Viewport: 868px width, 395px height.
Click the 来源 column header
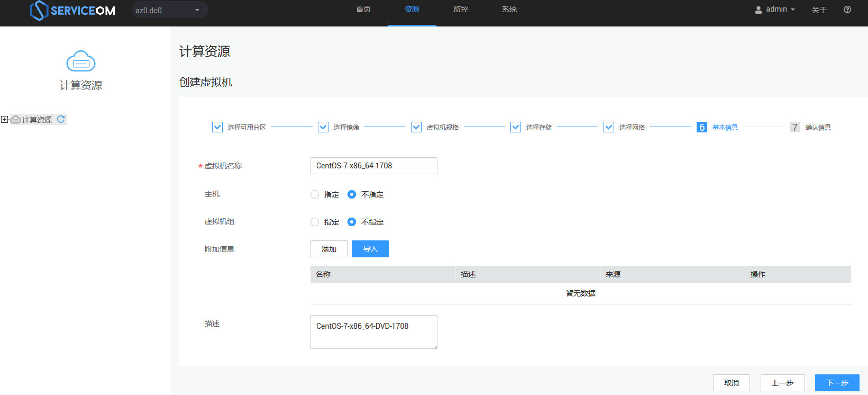click(672, 274)
